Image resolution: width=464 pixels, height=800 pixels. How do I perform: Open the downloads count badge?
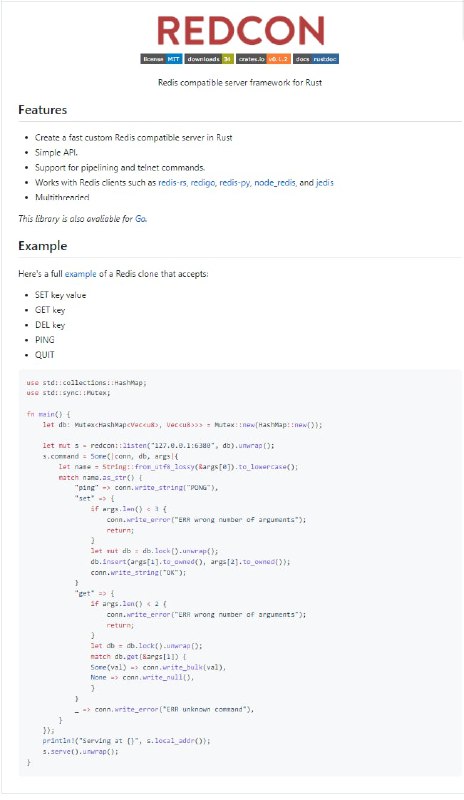[209, 59]
